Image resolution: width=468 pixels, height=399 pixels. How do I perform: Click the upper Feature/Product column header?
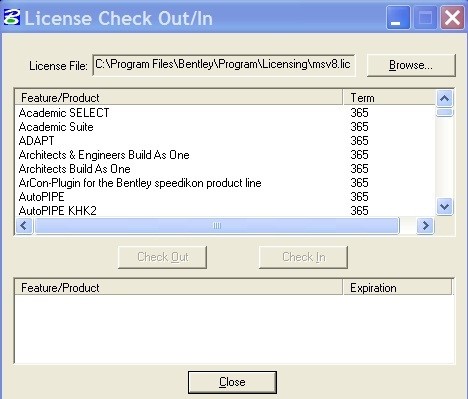point(179,98)
